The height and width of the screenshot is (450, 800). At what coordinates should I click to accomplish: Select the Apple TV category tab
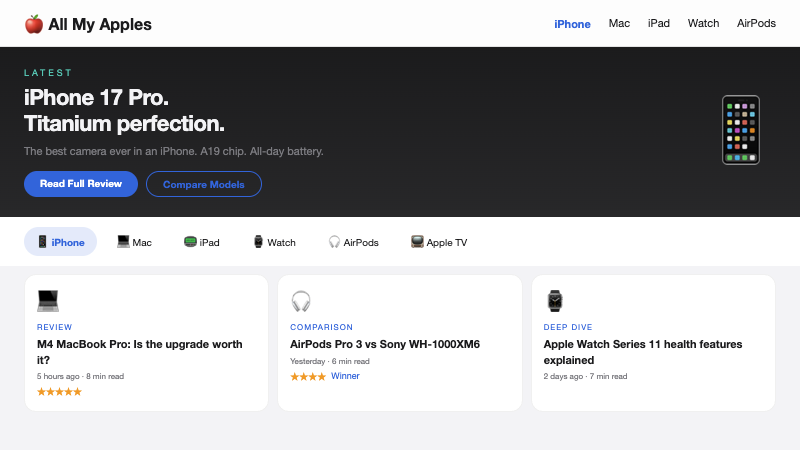coord(438,242)
